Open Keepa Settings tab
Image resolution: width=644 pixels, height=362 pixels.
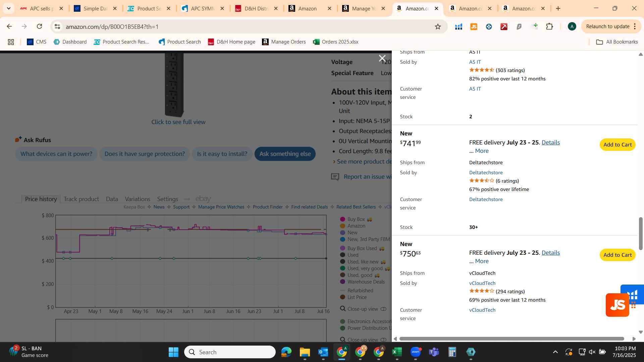click(x=167, y=199)
